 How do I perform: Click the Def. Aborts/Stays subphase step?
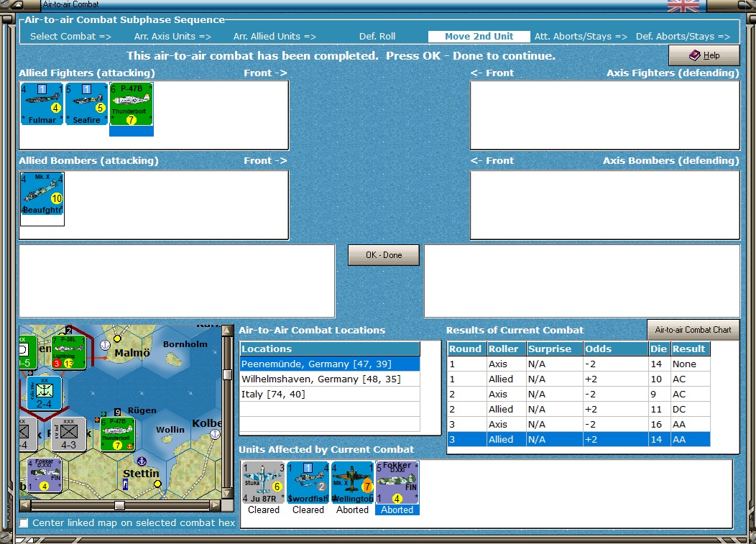coord(683,36)
